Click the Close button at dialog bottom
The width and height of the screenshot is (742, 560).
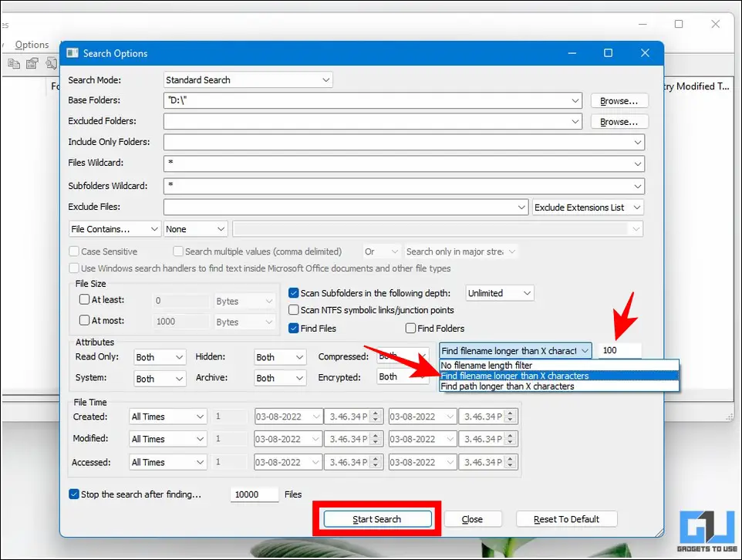[x=472, y=519]
